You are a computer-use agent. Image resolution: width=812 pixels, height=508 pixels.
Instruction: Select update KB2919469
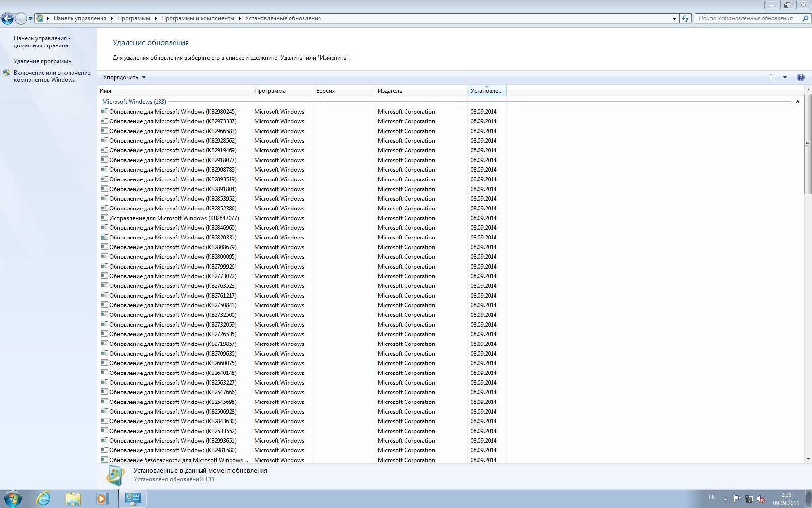[302, 150]
